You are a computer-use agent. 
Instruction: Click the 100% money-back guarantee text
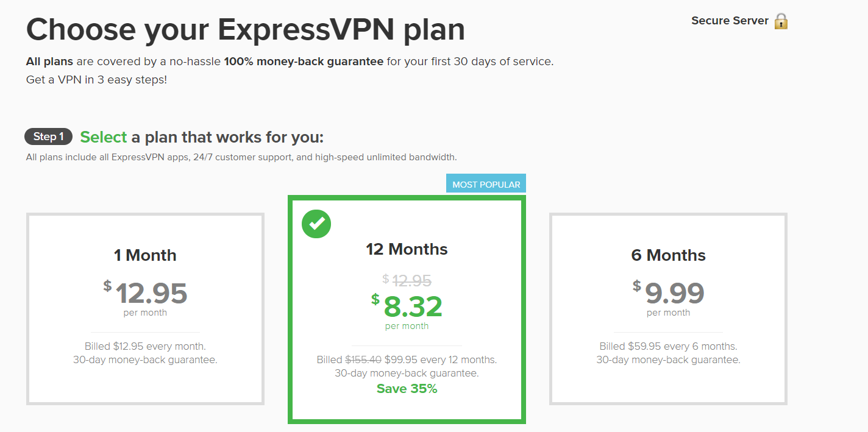point(304,62)
